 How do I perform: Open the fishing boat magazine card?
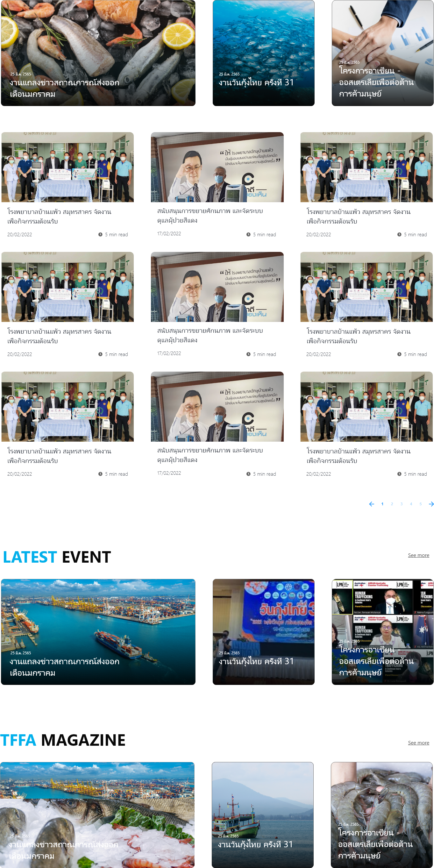pyautogui.click(x=262, y=815)
